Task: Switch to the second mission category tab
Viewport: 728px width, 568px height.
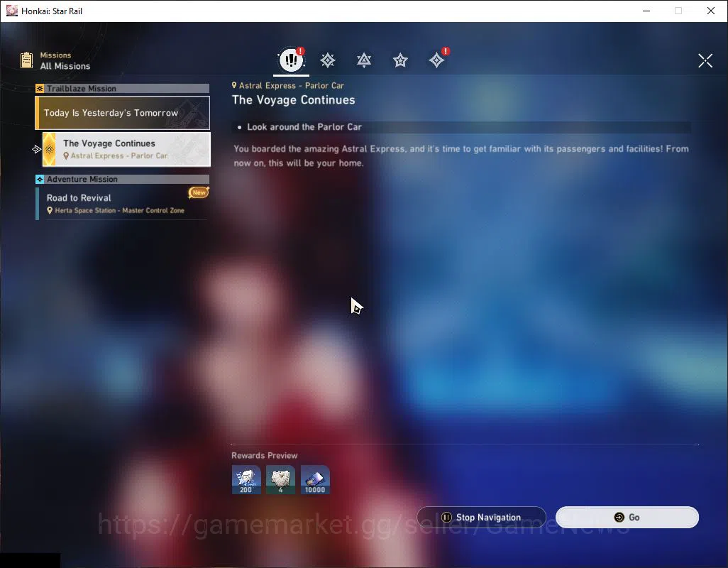Action: tap(328, 60)
